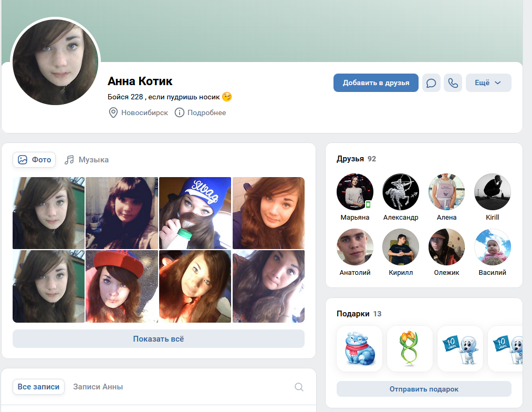Open friend Василий's baby avatar

point(492,247)
